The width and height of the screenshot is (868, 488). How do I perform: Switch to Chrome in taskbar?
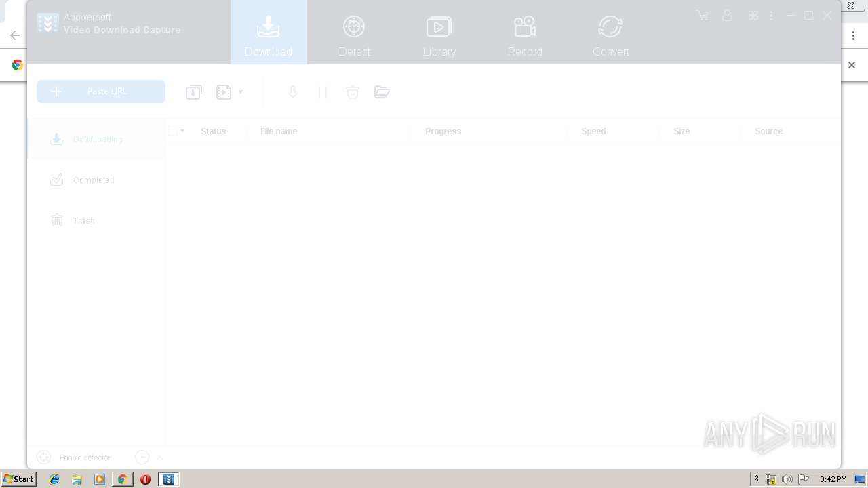click(122, 479)
